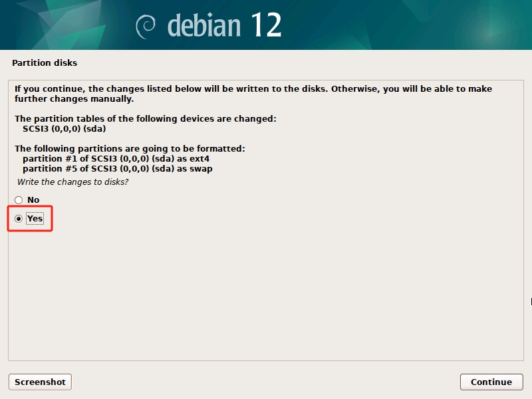Click the "12" version number in banner
Image resolution: width=532 pixels, height=399 pixels.
click(x=267, y=25)
